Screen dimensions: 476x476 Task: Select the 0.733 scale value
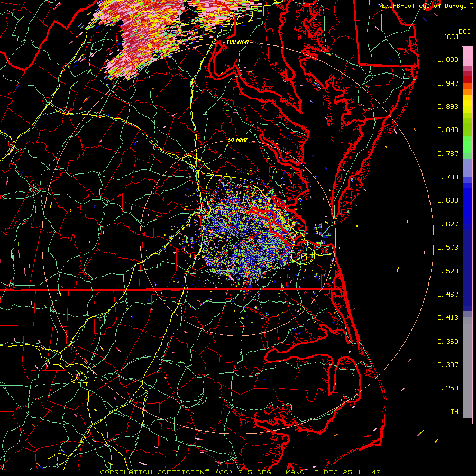(448, 177)
